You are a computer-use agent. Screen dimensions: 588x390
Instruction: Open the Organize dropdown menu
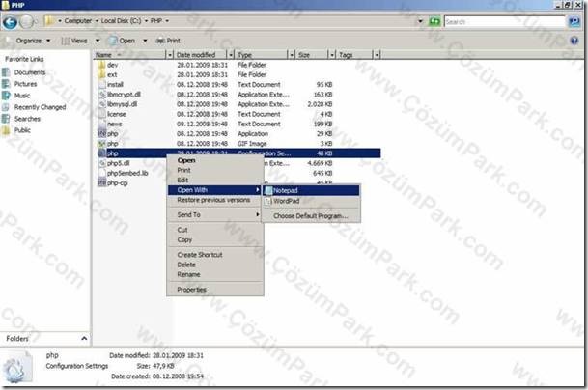pos(33,41)
